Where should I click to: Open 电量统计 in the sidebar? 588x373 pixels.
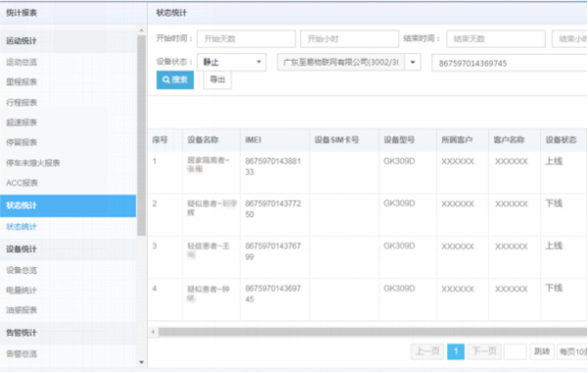[22, 290]
